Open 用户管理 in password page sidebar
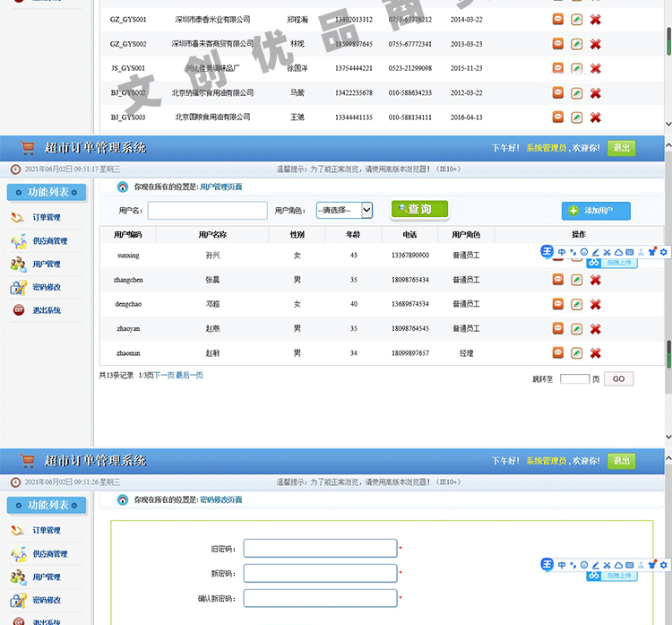Image resolution: width=672 pixels, height=625 pixels. 47,577
